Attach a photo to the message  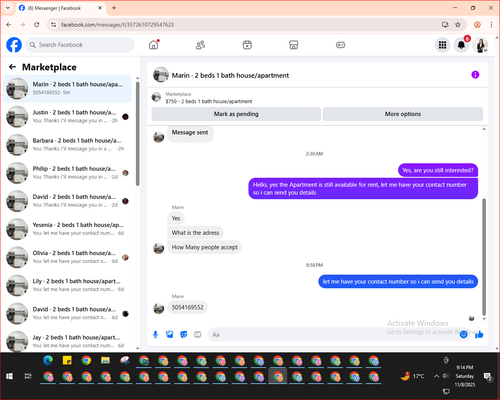point(170,334)
